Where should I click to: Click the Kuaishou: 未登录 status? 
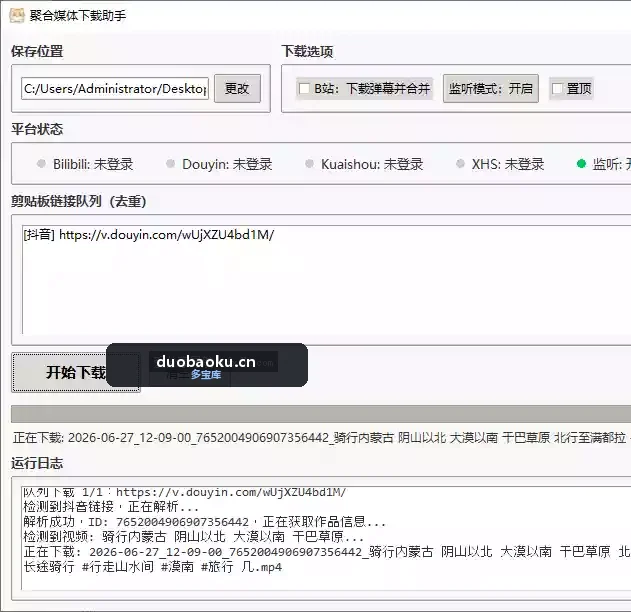tap(372, 164)
